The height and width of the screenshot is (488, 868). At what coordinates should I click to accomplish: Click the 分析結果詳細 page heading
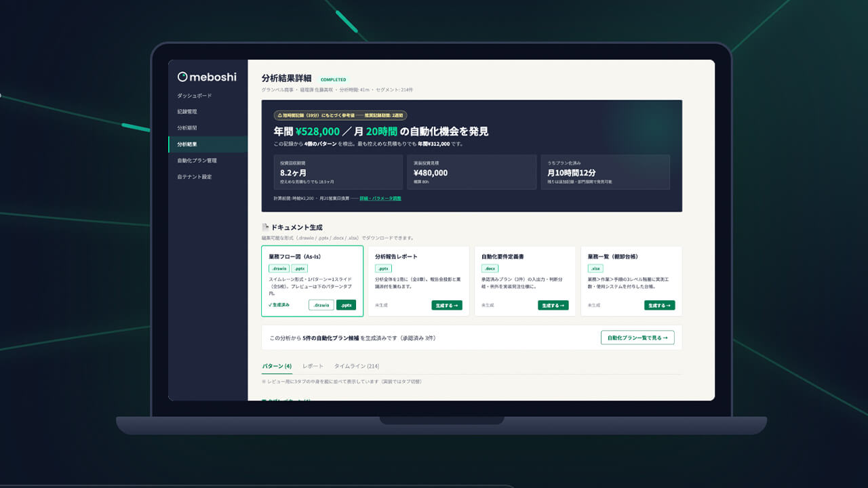point(286,79)
